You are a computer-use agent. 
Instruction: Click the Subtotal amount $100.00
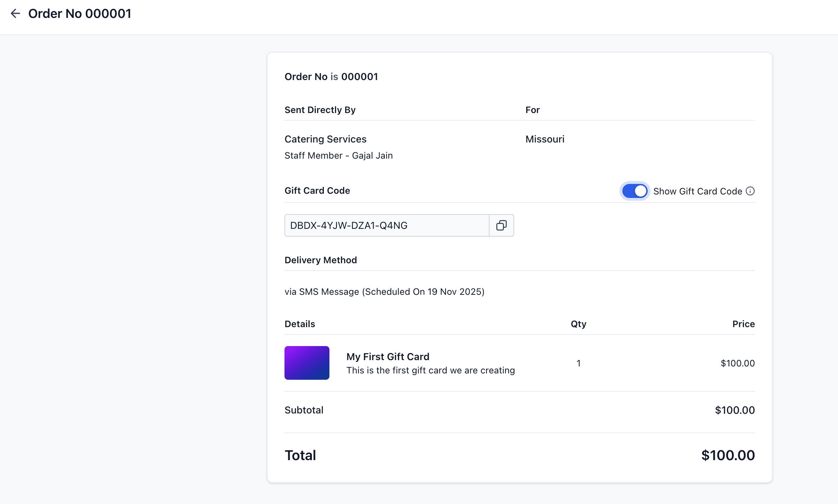click(735, 410)
